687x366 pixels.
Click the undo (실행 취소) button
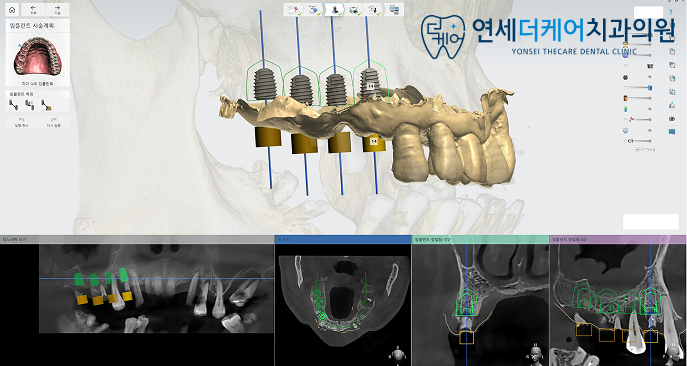(x=21, y=122)
